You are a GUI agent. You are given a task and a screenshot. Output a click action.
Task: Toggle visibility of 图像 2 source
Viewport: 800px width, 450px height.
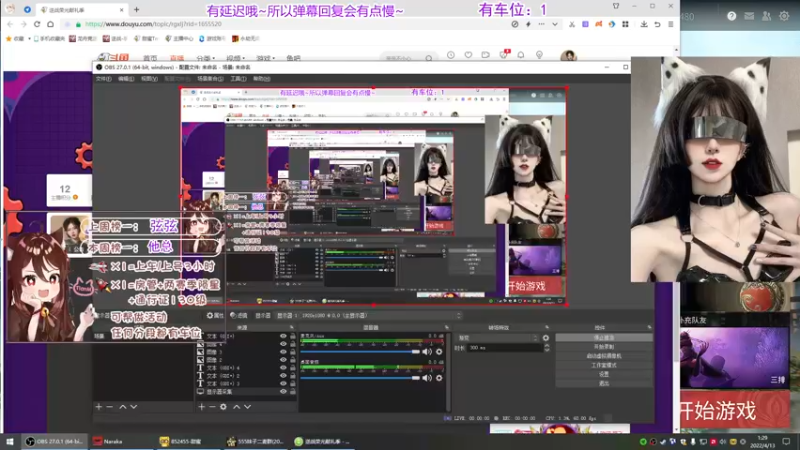283,360
